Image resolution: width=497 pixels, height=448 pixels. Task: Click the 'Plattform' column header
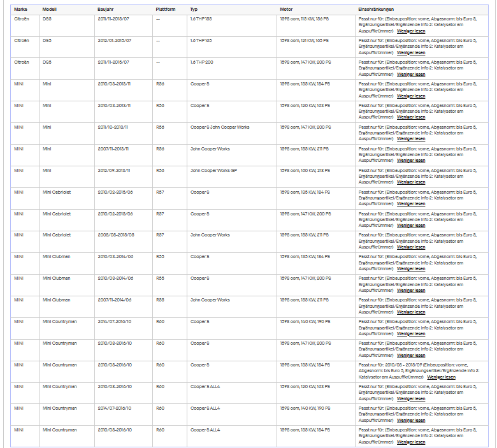click(166, 10)
